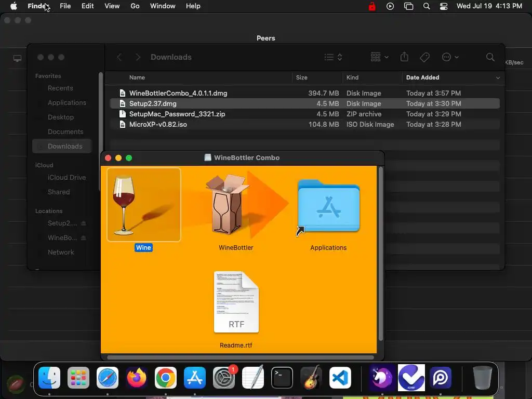Select Documents in Finder sidebar
This screenshot has height=399, width=532.
click(65, 132)
